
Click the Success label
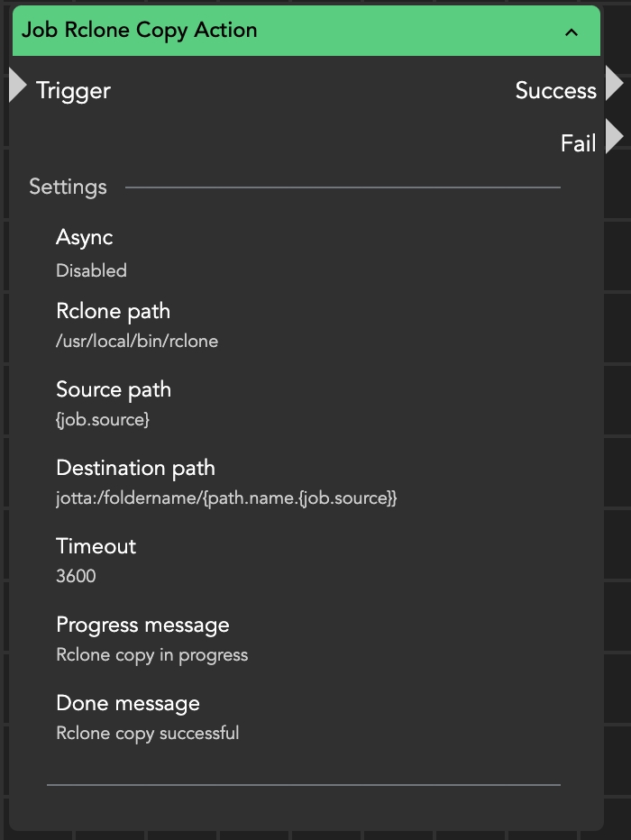555,90
